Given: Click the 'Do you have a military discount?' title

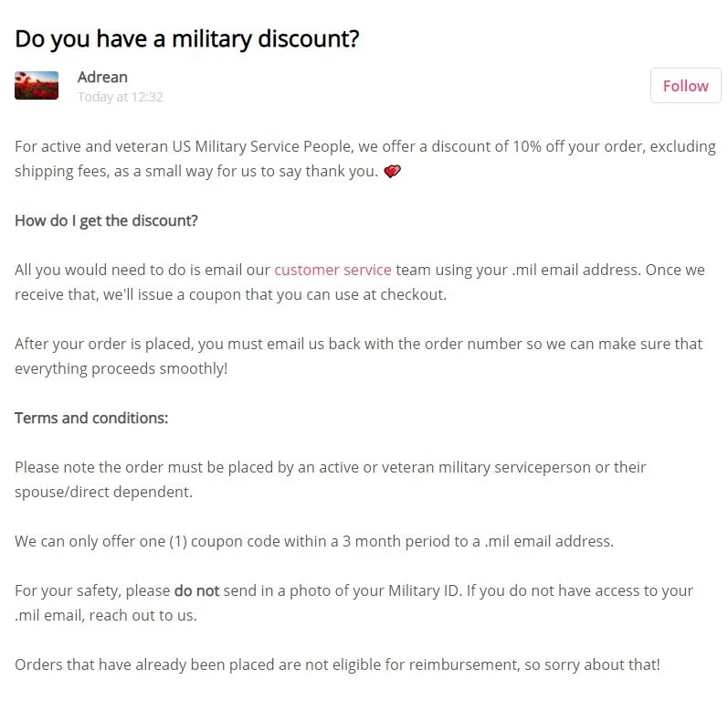Looking at the screenshot, I should click(x=186, y=38).
